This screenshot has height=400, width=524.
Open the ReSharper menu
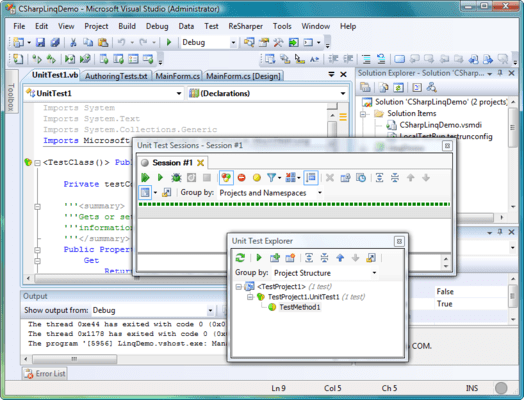click(245, 26)
